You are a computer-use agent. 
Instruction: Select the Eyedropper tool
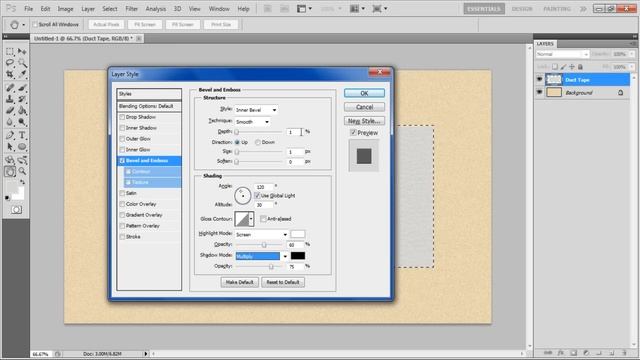[22, 74]
